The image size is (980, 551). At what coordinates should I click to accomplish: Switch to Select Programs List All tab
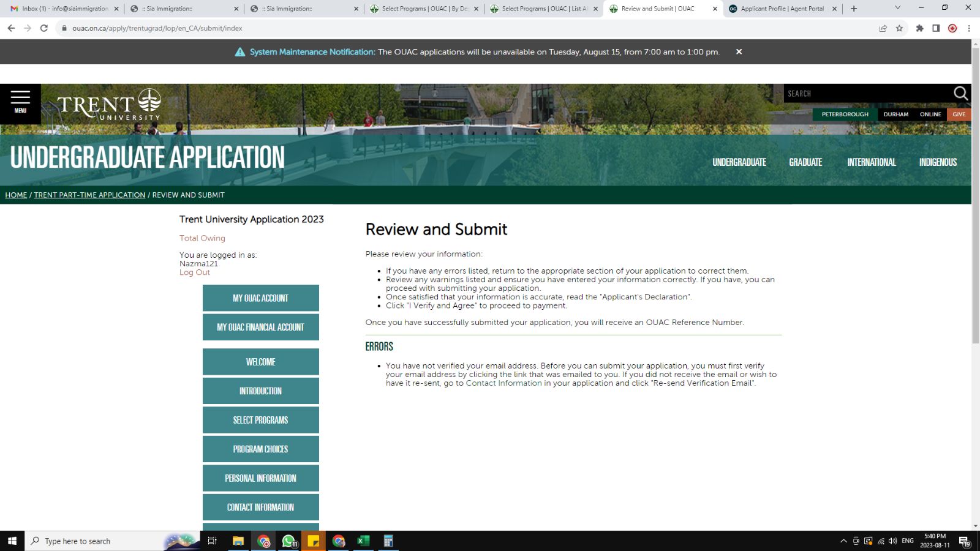click(x=545, y=9)
